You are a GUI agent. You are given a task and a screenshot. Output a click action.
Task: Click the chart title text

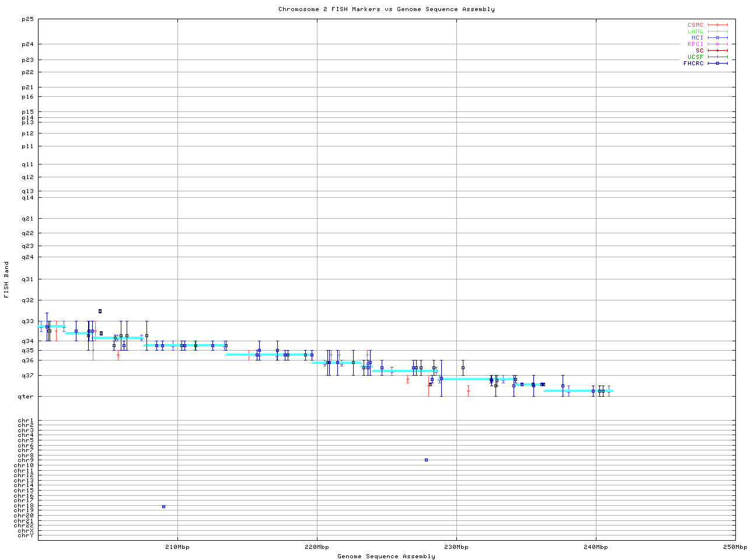[x=386, y=9]
